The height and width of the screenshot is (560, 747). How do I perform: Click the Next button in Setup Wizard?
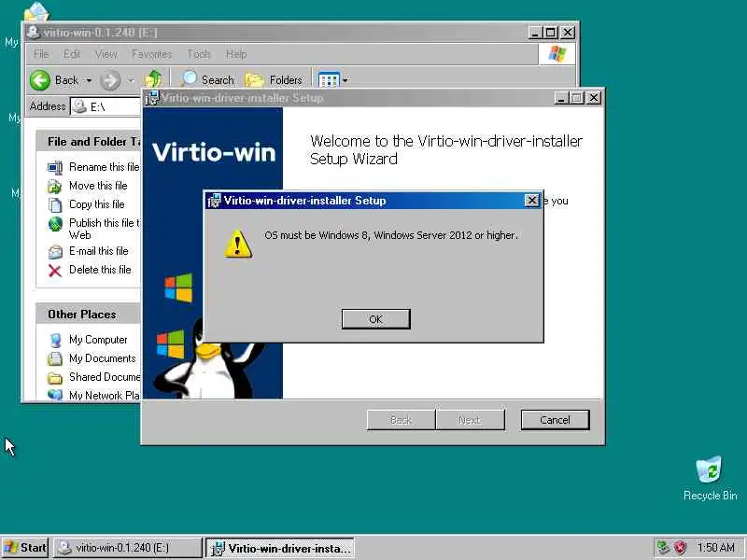[x=470, y=420]
